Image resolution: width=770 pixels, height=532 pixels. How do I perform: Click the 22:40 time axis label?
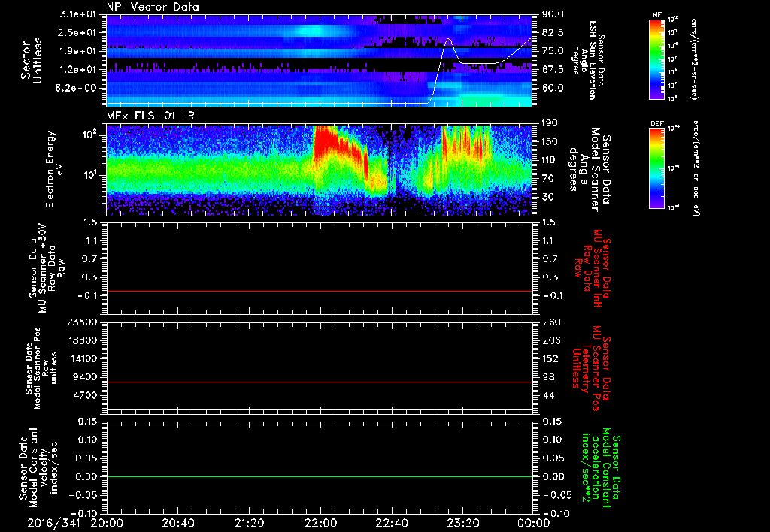[x=392, y=522]
